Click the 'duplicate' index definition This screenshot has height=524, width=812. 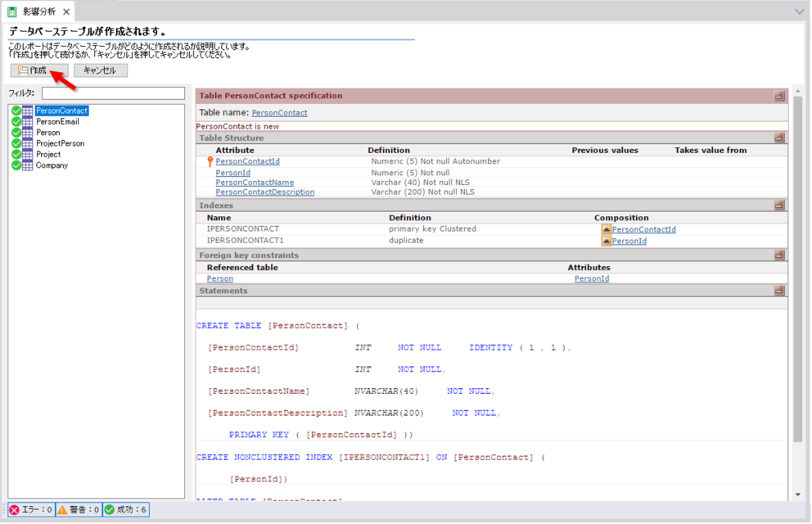pyautogui.click(x=406, y=241)
